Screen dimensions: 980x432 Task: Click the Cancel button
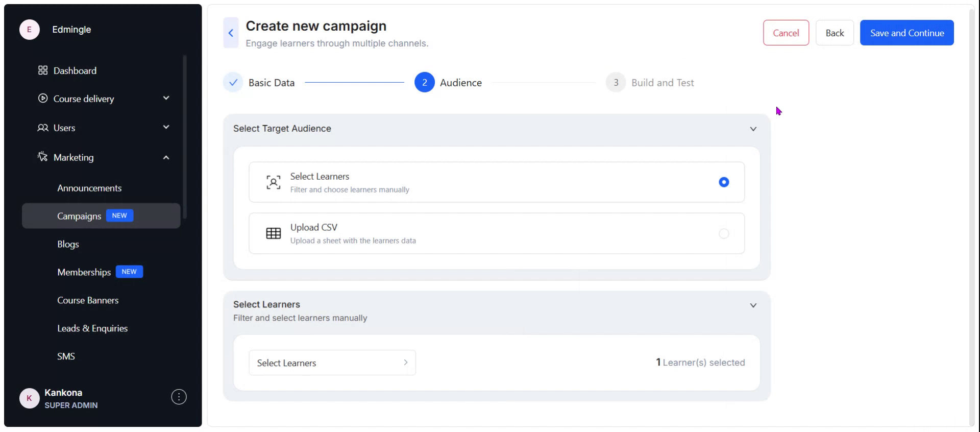pyautogui.click(x=786, y=33)
